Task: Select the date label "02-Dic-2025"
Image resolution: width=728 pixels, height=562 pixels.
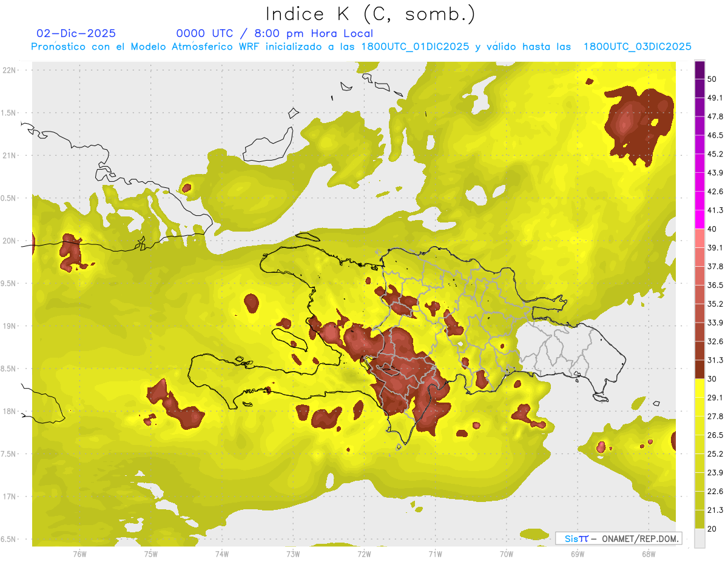Action: tap(76, 33)
